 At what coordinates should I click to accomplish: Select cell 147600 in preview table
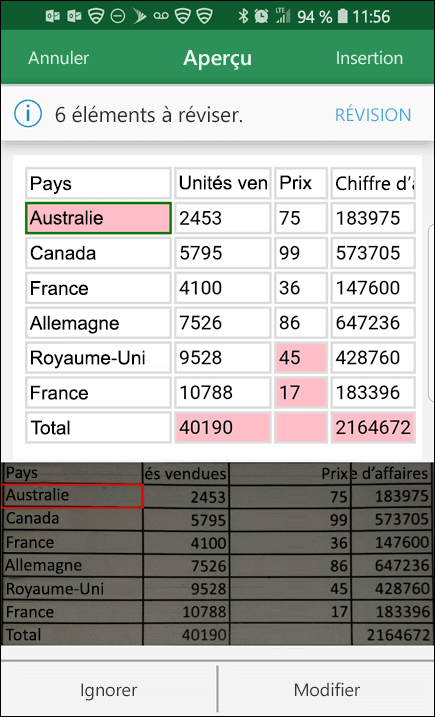pyautogui.click(x=373, y=288)
